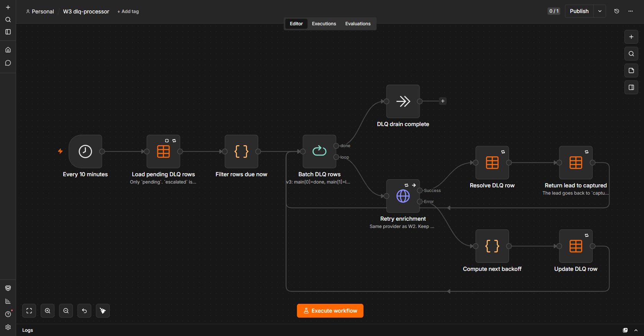
Task: Click the loop output of Batch DLQ rows
Action: pyautogui.click(x=336, y=157)
